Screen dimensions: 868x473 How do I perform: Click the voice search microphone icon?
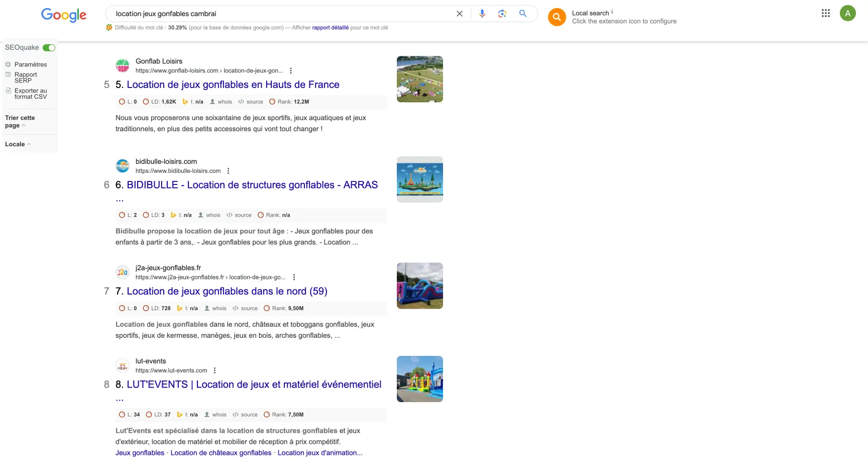(x=482, y=14)
